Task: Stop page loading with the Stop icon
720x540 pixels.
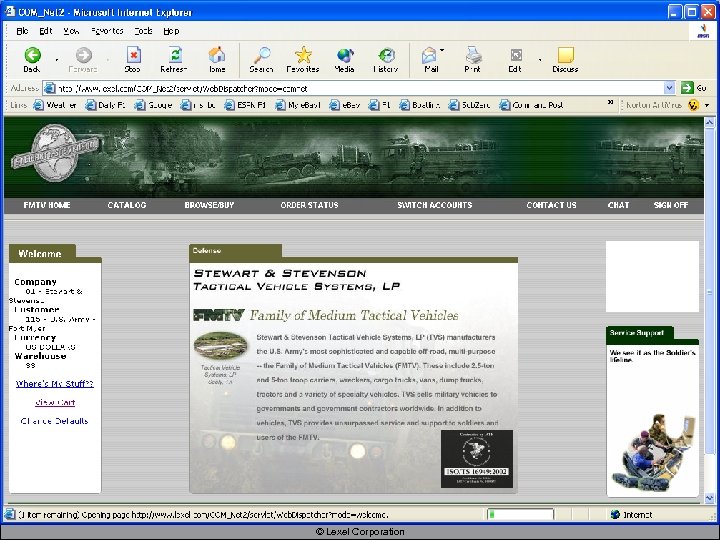Action: [x=133, y=56]
